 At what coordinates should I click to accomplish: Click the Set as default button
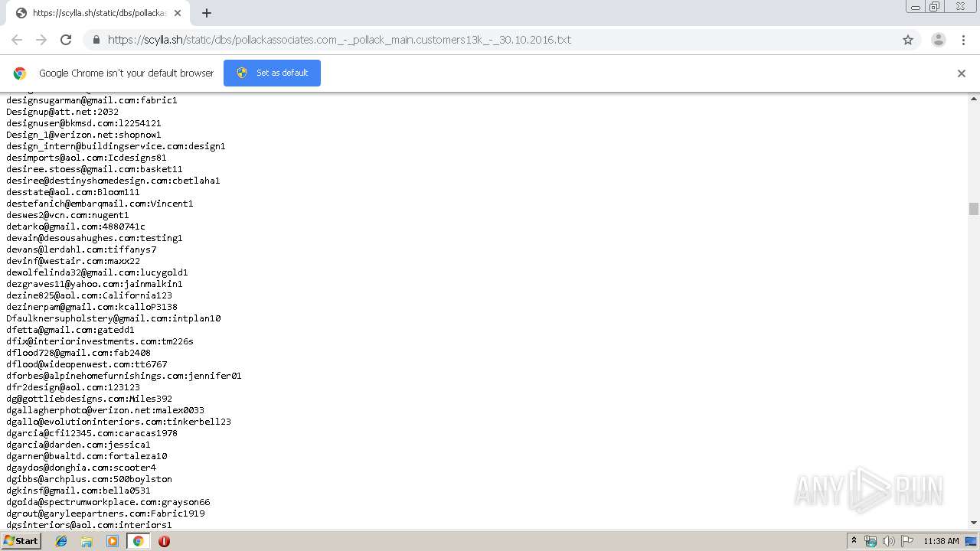(272, 73)
